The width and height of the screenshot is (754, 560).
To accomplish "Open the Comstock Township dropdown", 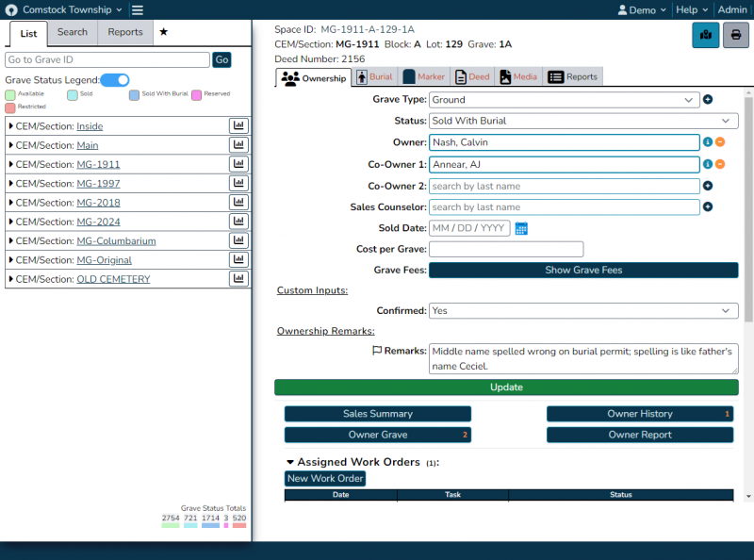I will coord(73,9).
